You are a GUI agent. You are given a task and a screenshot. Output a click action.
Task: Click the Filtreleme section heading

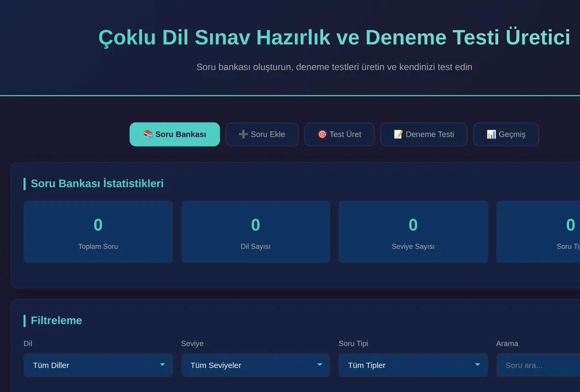pyautogui.click(x=57, y=320)
